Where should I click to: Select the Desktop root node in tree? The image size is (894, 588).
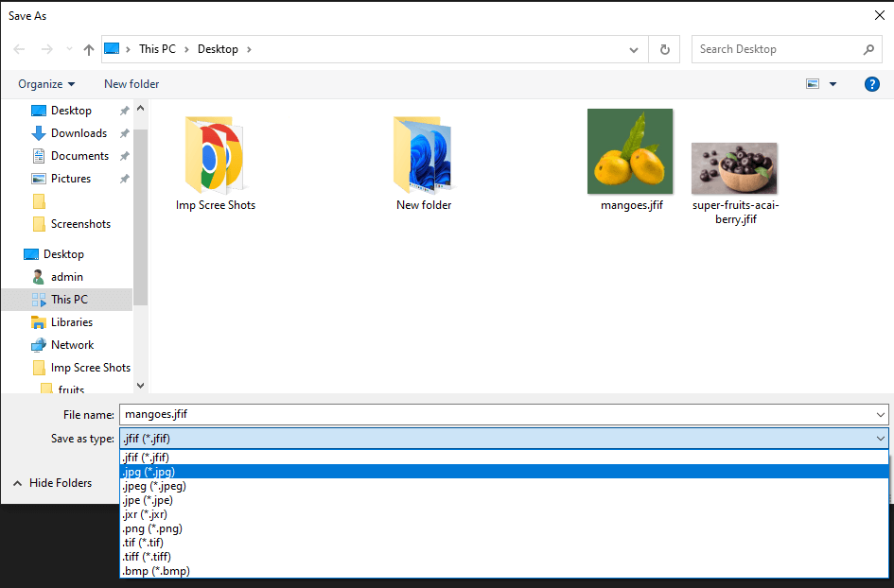[x=63, y=254]
